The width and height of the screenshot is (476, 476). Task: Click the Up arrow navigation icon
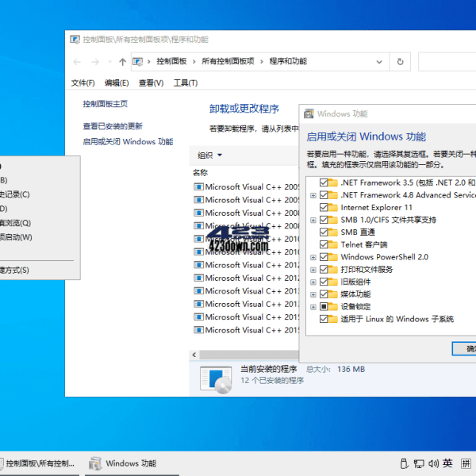click(x=122, y=62)
